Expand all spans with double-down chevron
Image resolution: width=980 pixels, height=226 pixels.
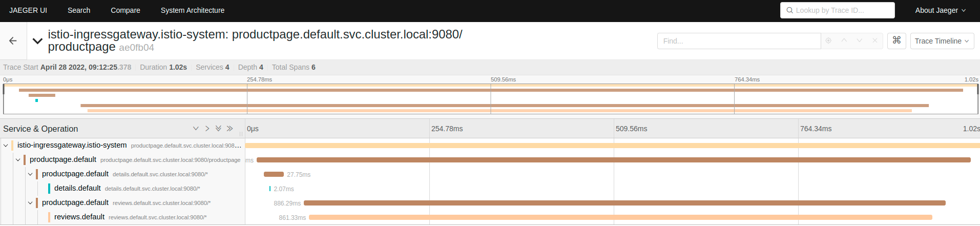(x=218, y=129)
